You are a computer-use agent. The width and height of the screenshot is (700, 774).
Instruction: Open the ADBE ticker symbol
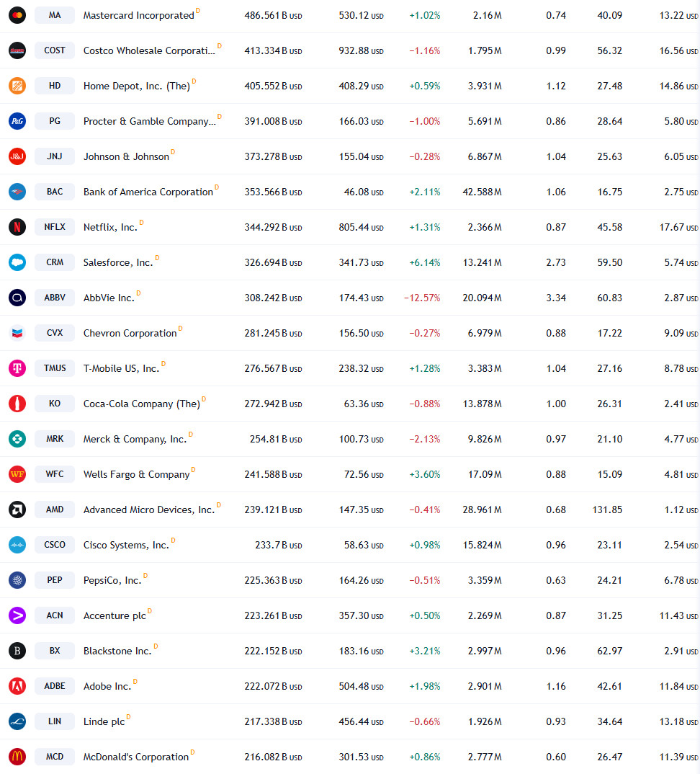coord(55,686)
